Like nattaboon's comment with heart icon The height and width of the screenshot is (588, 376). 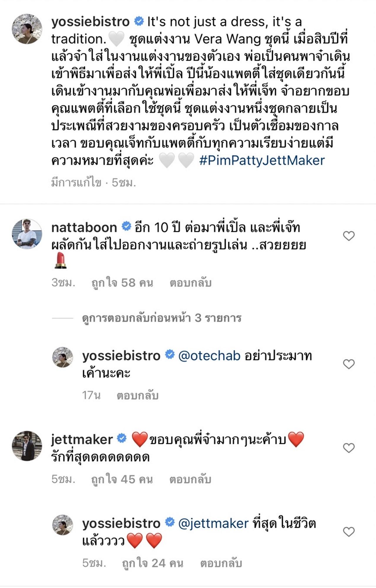click(349, 236)
